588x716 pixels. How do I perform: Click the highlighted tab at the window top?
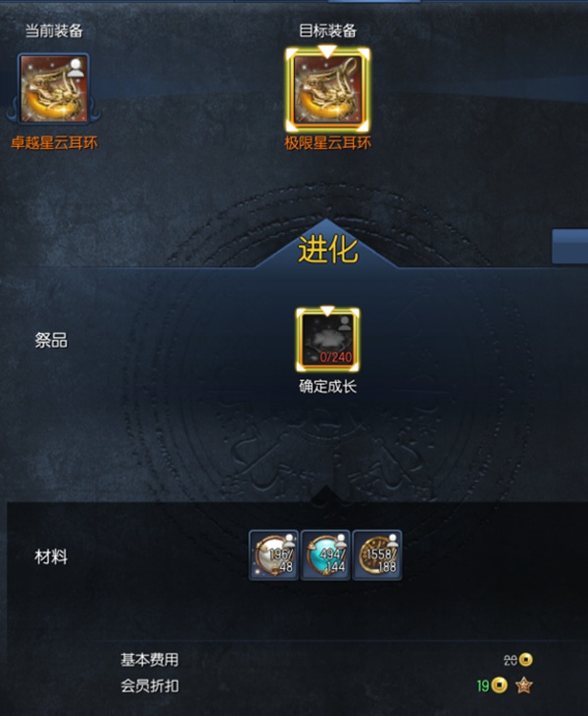(x=373, y=1)
